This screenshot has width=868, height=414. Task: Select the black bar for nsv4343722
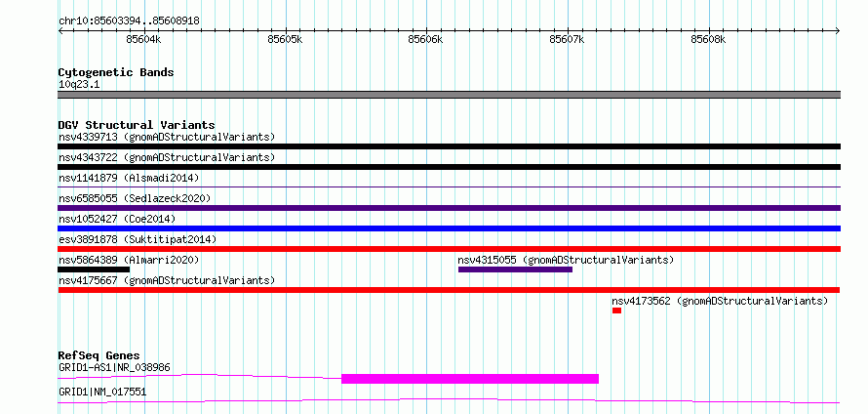(449, 167)
